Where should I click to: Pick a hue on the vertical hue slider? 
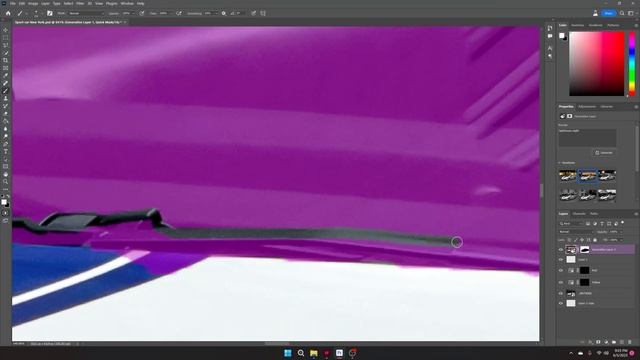[632, 64]
